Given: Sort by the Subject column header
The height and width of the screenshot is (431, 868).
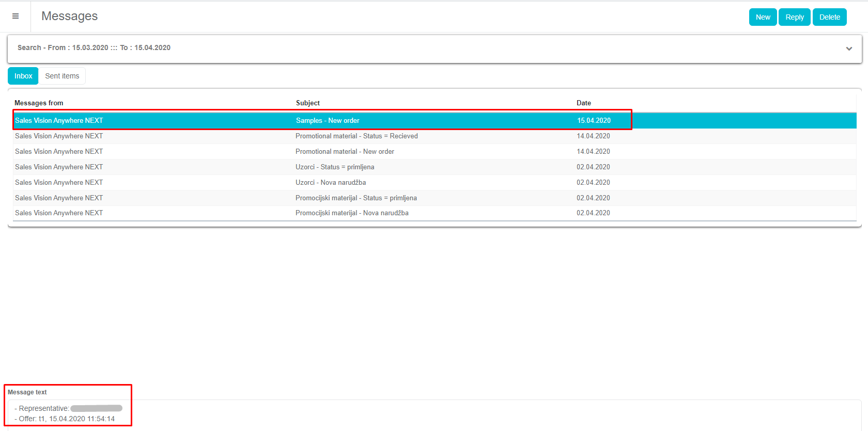Looking at the screenshot, I should pos(308,103).
